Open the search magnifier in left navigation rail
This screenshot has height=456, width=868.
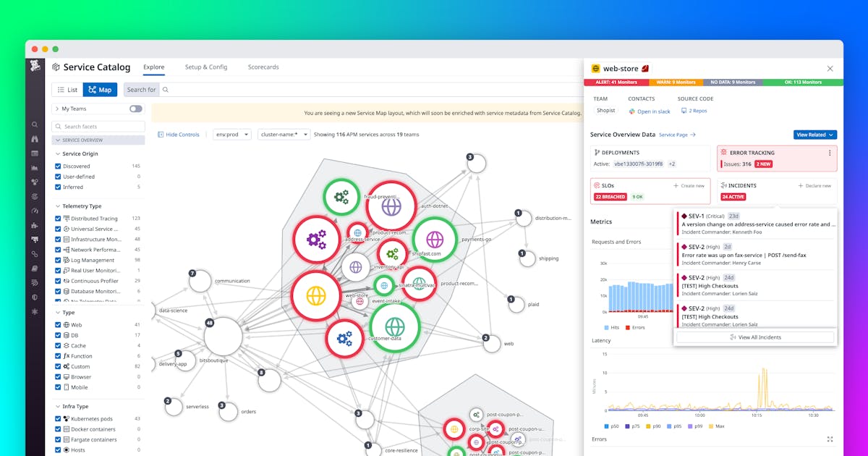[35, 124]
